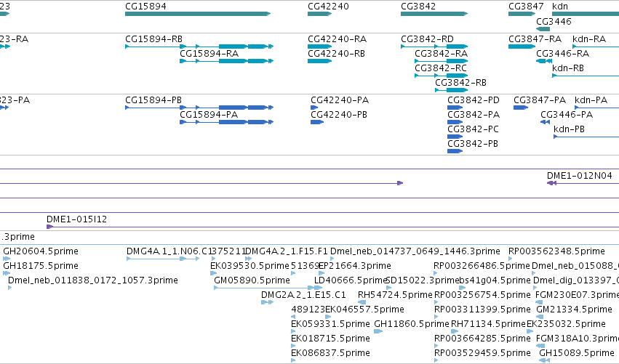Click RP003266486.5prime feature
619x364 pixels.
436,273
